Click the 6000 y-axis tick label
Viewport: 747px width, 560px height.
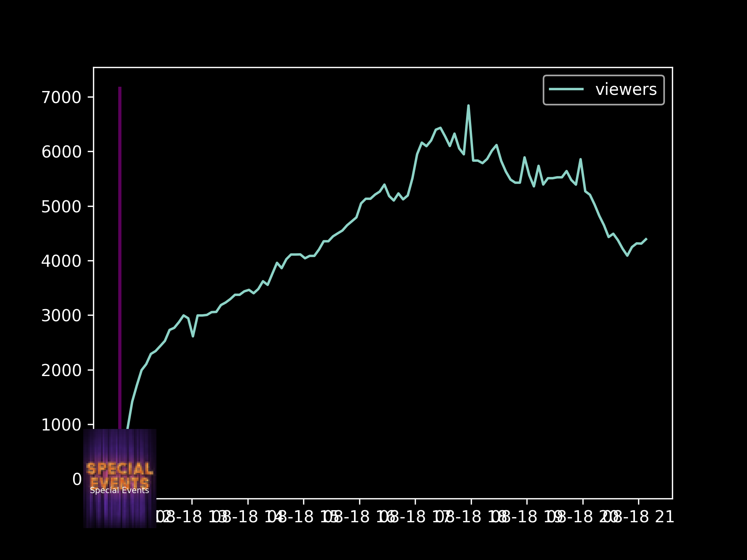click(x=61, y=152)
